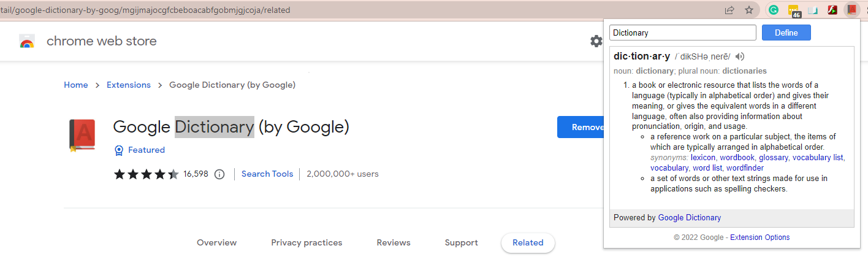
Task: Open the Extension Options link
Action: coord(759,237)
